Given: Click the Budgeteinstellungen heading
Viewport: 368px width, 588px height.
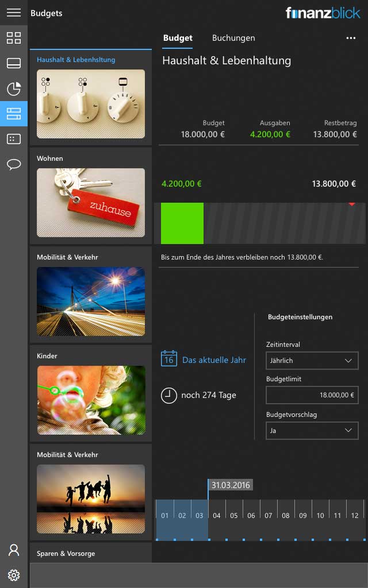Looking at the screenshot, I should (300, 317).
